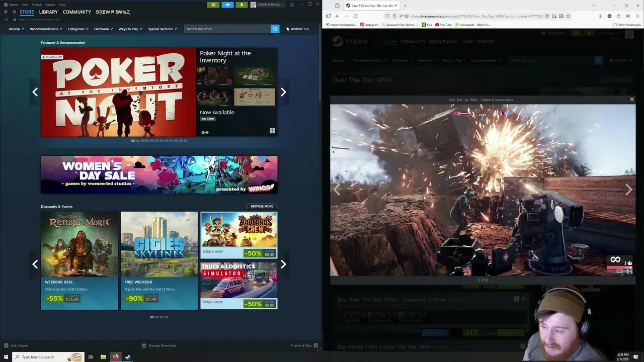Expand the Ways to Play dropdown
Screen dimensions: 644x362
tap(130, 29)
